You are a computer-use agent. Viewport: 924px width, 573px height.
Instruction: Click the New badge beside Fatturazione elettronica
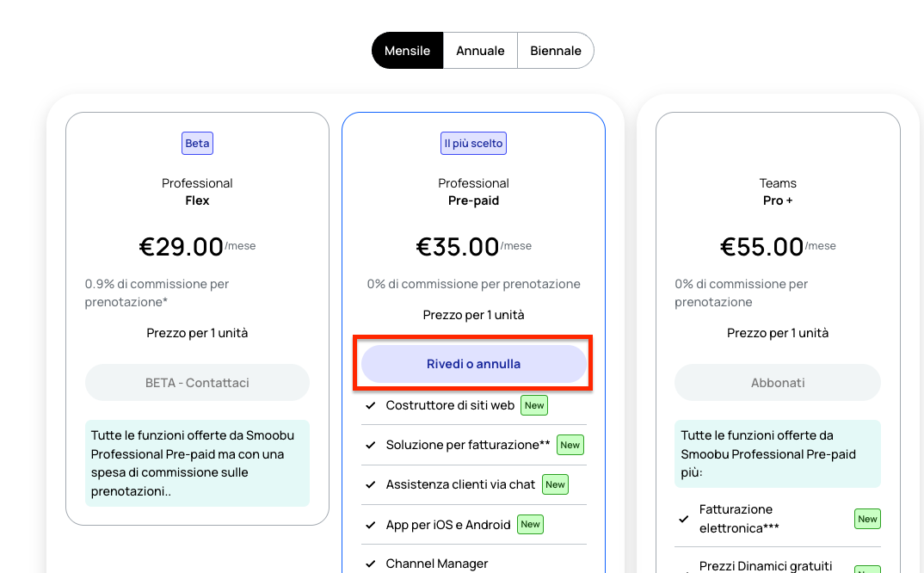pos(867,519)
